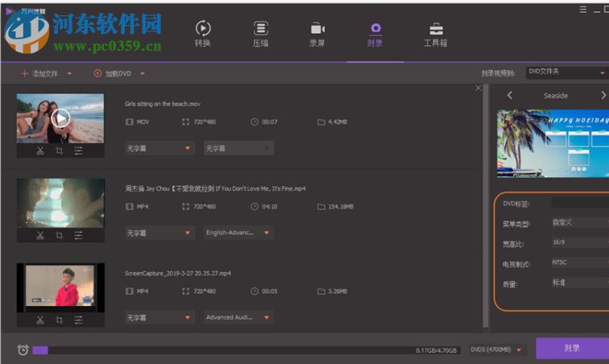The width and height of the screenshot is (609, 364).
Task: Open subtitle dropdown for ScreenCapture video
Action: click(159, 317)
